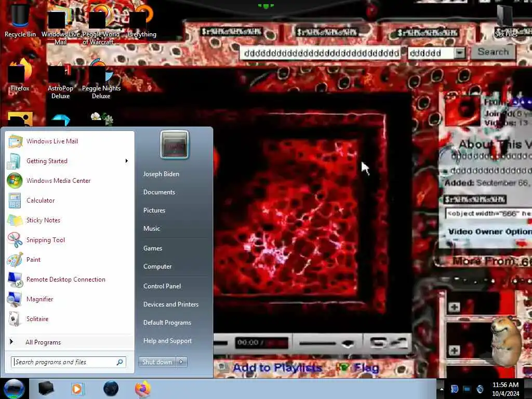The image size is (532, 399).
Task: Click the Flag link below video
Action: point(366,367)
